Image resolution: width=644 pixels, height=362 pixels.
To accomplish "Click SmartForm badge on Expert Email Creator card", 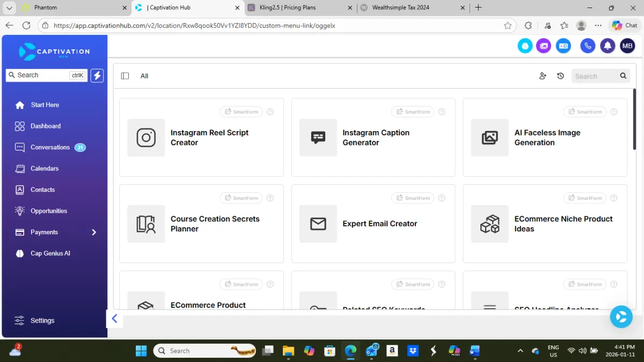I will [413, 198].
